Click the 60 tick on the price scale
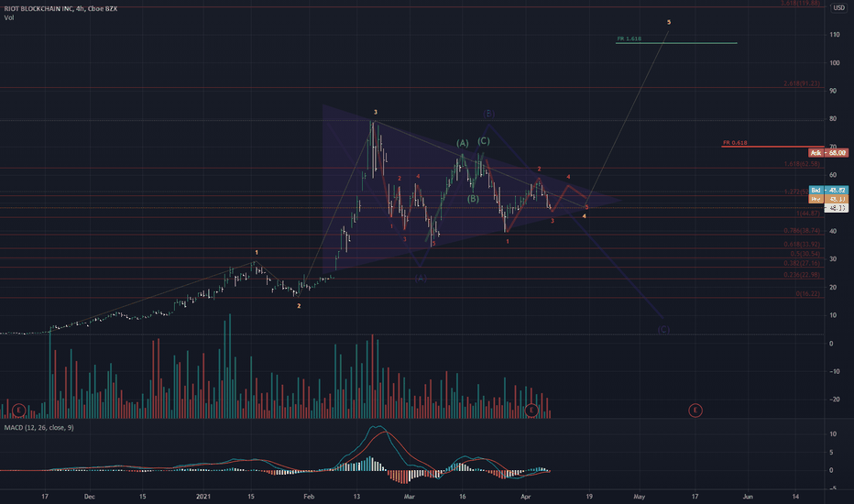This screenshot has height=504, width=854. point(833,175)
